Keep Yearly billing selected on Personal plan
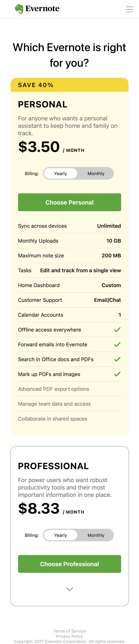139x644 pixels. click(61, 173)
